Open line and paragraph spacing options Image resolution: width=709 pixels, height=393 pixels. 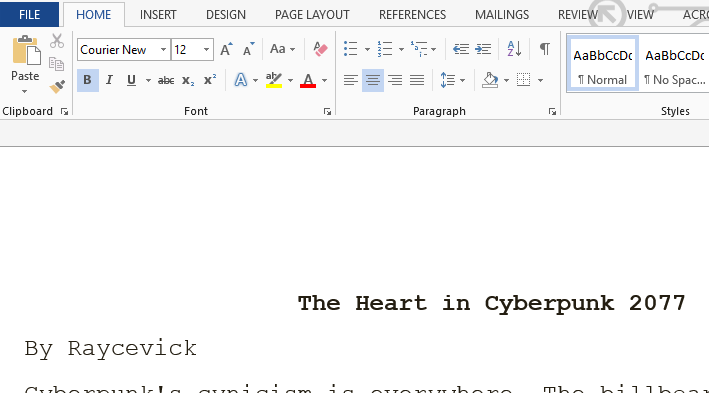pyautogui.click(x=448, y=80)
